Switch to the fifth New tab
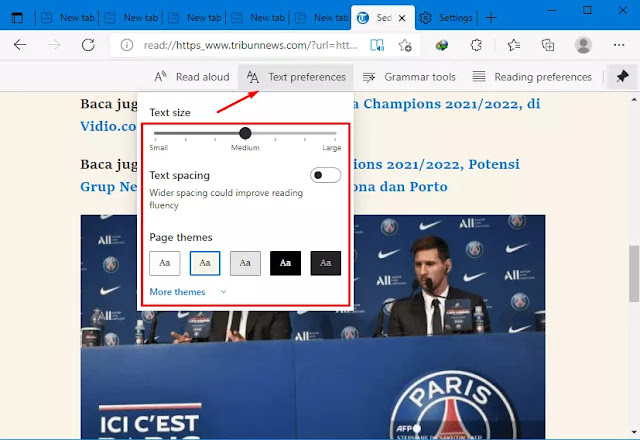The width and height of the screenshot is (640, 440). 321,18
